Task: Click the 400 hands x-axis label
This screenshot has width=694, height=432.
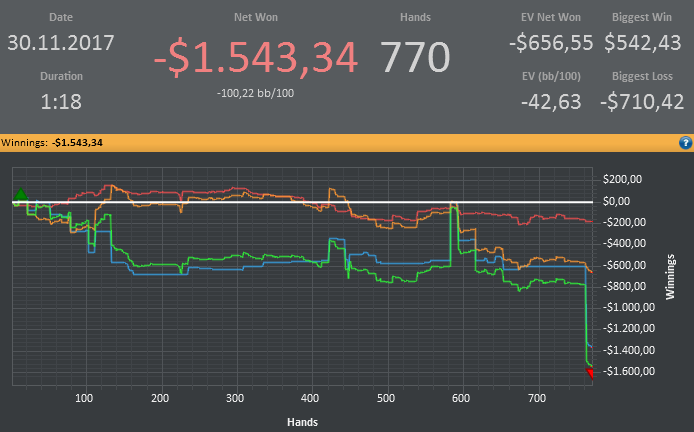Action: tap(310, 398)
